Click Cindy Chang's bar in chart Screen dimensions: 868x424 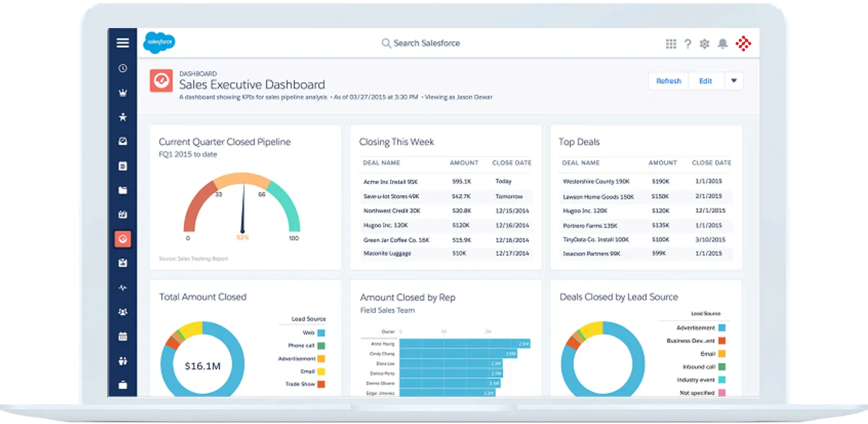click(x=458, y=354)
